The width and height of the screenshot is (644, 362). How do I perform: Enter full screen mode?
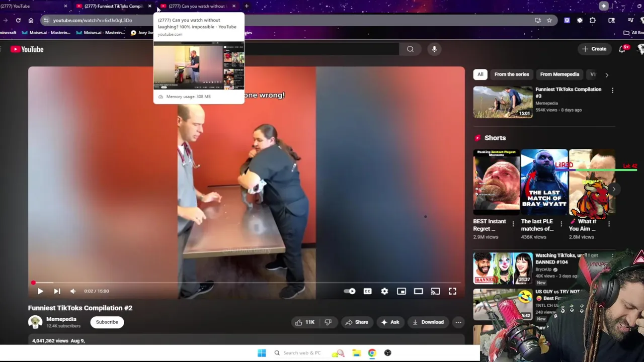tap(452, 291)
